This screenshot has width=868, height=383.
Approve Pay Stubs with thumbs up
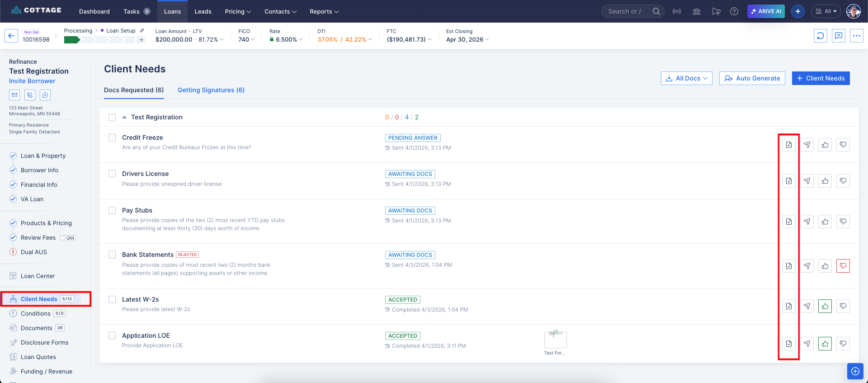point(825,222)
